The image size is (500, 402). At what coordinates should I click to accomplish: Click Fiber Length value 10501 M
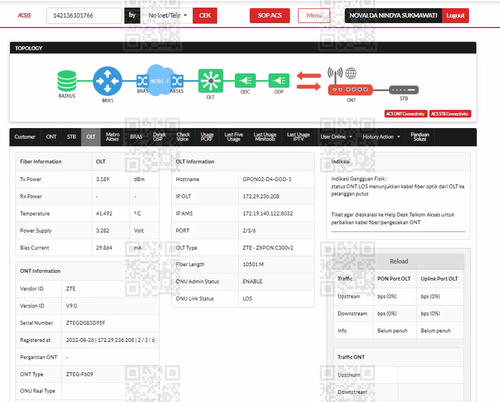click(253, 264)
